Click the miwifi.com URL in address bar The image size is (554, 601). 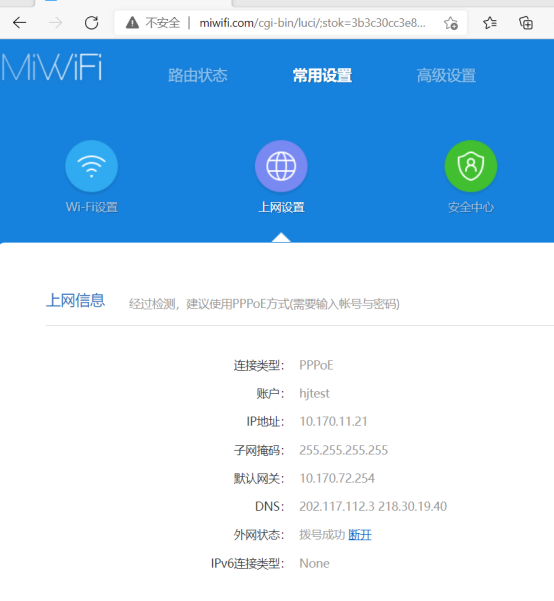312,23
